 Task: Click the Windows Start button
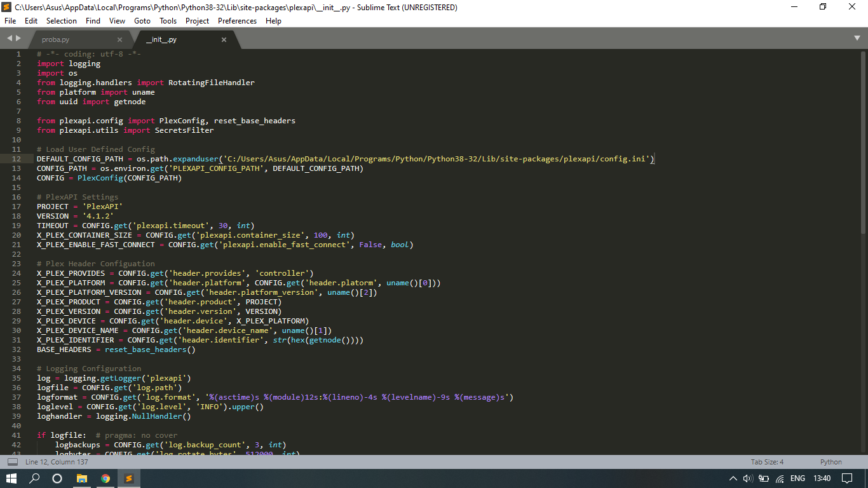(11, 477)
